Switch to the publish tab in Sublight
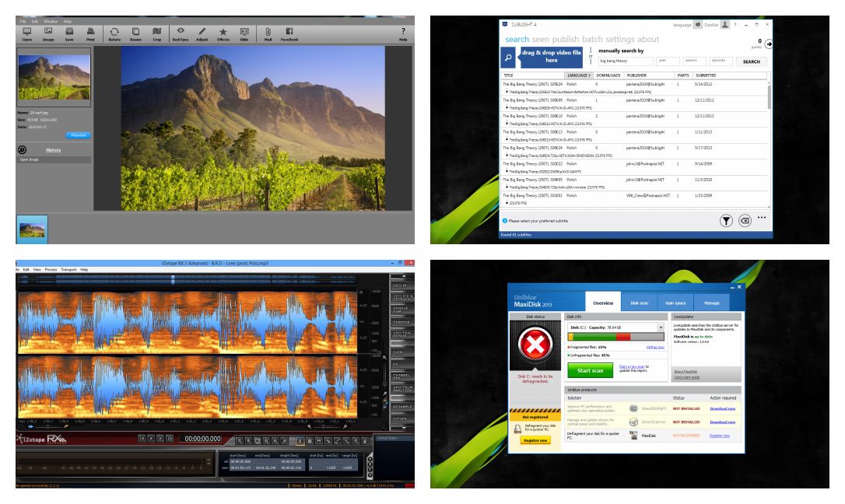This screenshot has height=504, width=845. click(x=566, y=40)
